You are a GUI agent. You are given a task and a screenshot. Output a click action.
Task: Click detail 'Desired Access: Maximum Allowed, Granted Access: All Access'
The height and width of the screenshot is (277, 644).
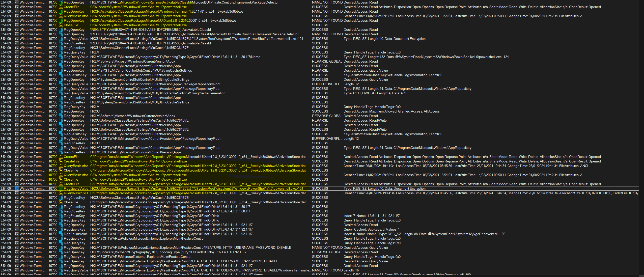click(x=391, y=111)
